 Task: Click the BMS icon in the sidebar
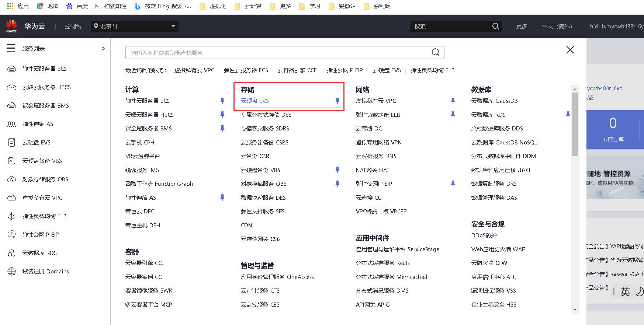pos(12,106)
